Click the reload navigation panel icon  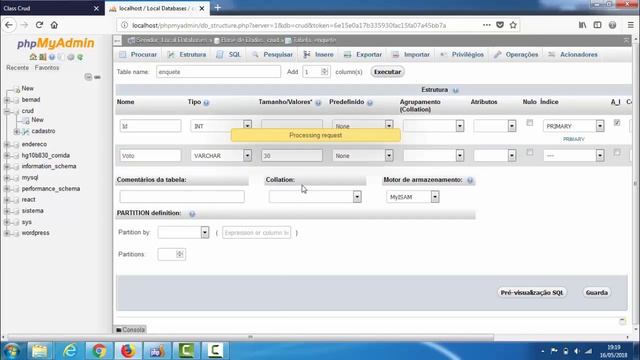[80, 57]
